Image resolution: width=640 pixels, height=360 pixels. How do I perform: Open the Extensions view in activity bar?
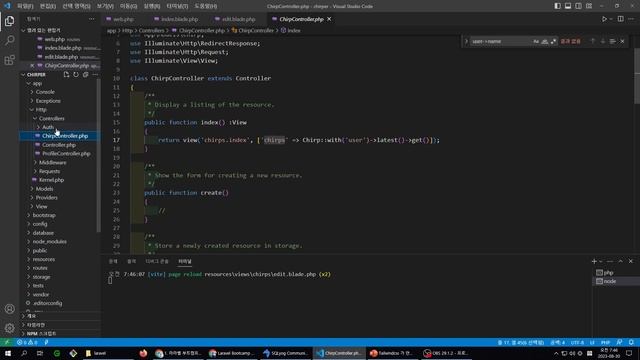(x=9, y=60)
